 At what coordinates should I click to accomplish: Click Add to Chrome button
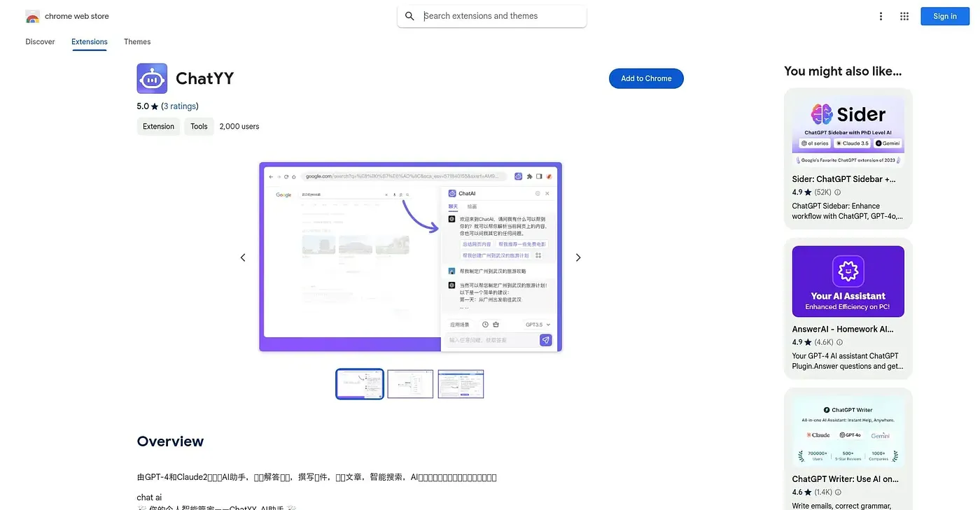646,78
